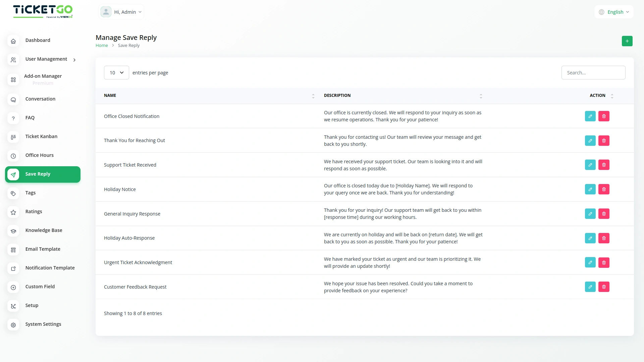644x362 pixels.
Task: Expand the User Management submenu
Action: click(46, 59)
